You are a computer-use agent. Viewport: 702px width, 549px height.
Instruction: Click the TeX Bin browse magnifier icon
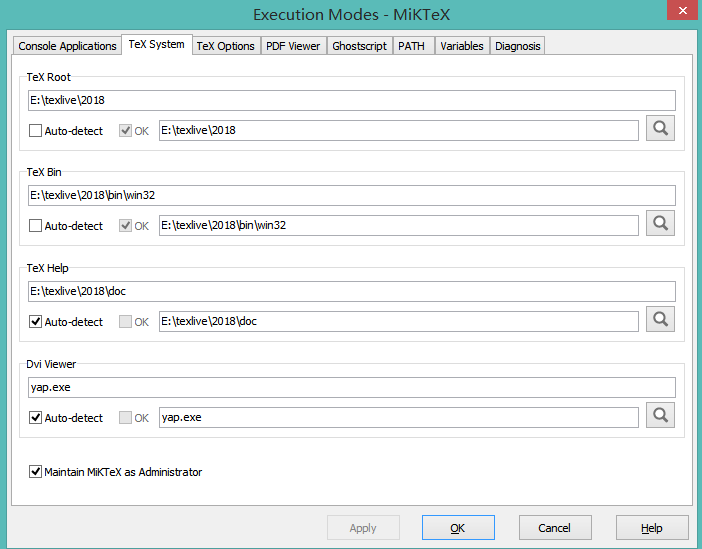pyautogui.click(x=660, y=223)
